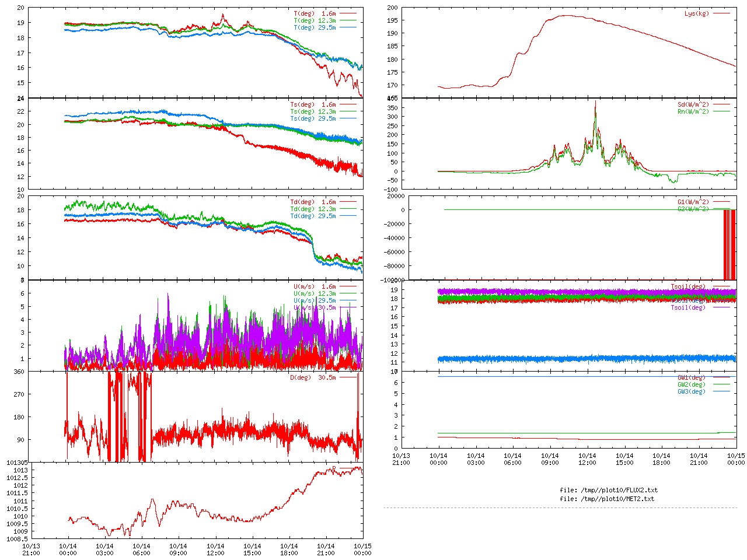Click the "1012.5" pressure axis value
This screenshot has height=560, width=747.
click(17, 478)
